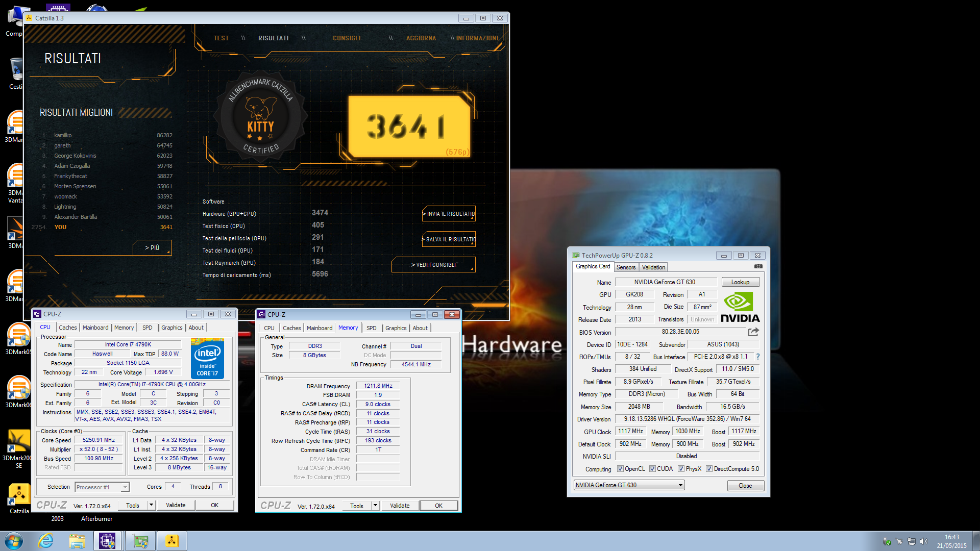Image resolution: width=980 pixels, height=551 pixels.
Task: Click the Bus Interface question mark icon
Action: coord(758,357)
